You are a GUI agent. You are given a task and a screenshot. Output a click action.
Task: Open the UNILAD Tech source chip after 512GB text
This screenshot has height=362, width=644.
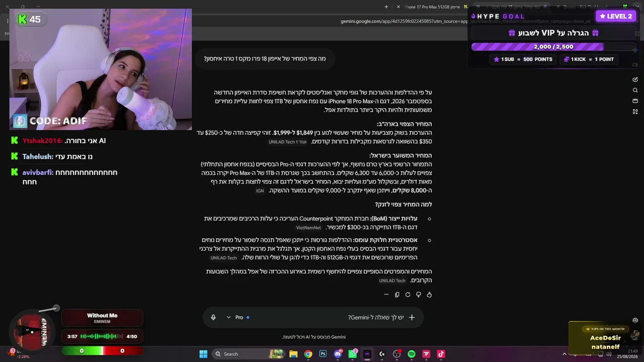click(x=223, y=258)
